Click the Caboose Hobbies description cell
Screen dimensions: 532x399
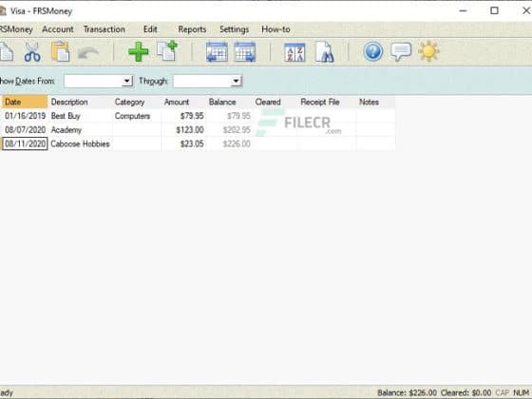pyautogui.click(x=80, y=143)
